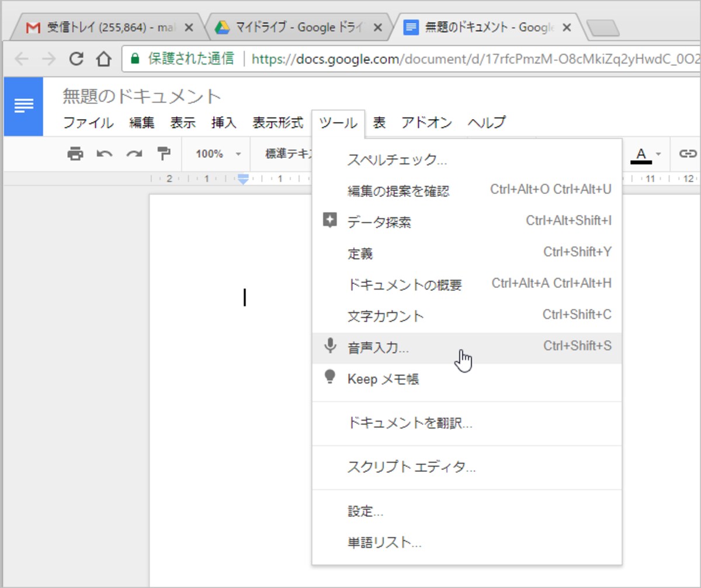Close the マイドライブ tab

[377, 27]
